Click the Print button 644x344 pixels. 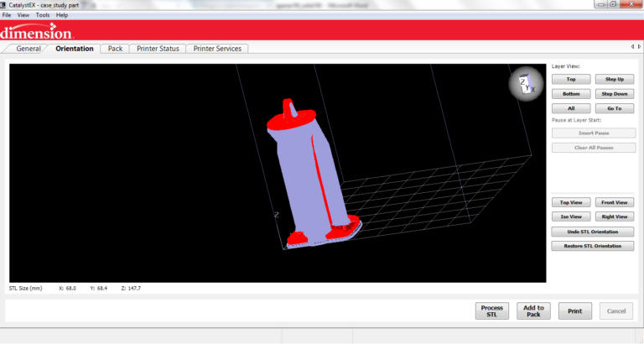click(575, 311)
